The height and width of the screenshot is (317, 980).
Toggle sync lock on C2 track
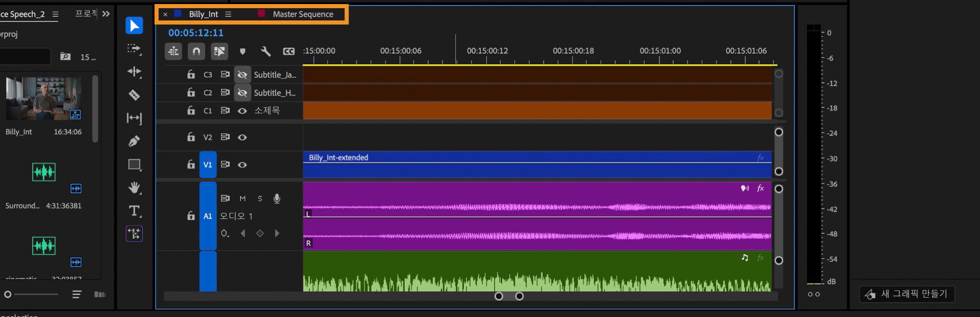[x=225, y=92]
